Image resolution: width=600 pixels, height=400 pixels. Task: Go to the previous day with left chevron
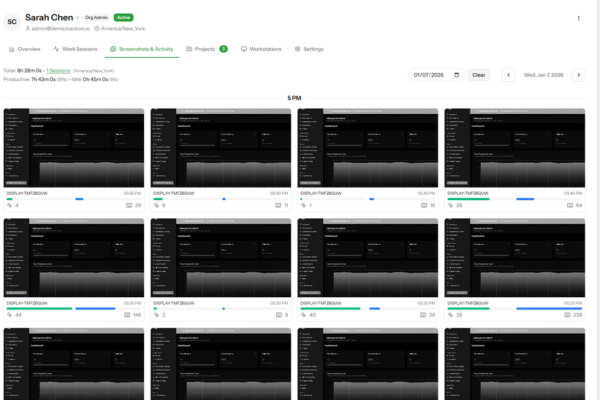click(509, 75)
